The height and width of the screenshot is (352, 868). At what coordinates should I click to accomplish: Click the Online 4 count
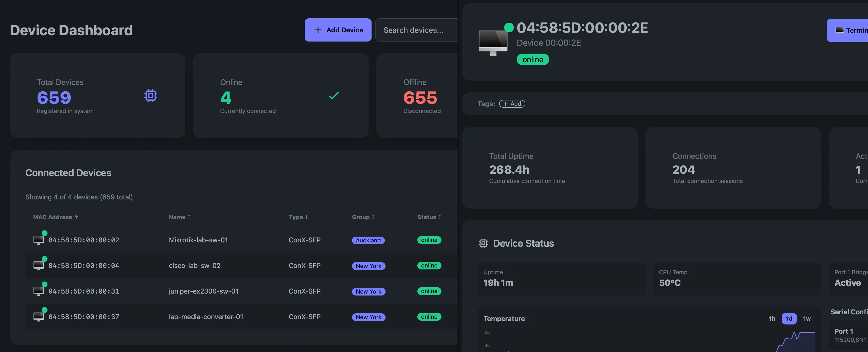point(226,98)
